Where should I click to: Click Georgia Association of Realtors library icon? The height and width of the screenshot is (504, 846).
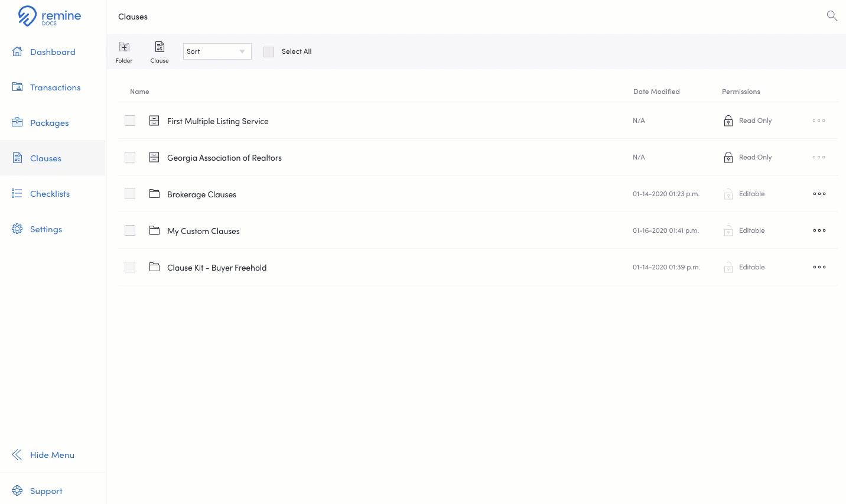pos(154,157)
